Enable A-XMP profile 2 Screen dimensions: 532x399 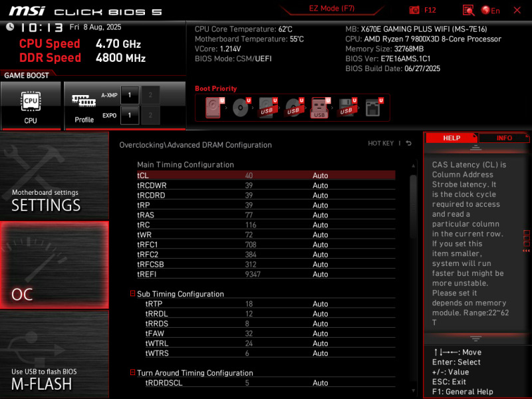[x=150, y=95]
